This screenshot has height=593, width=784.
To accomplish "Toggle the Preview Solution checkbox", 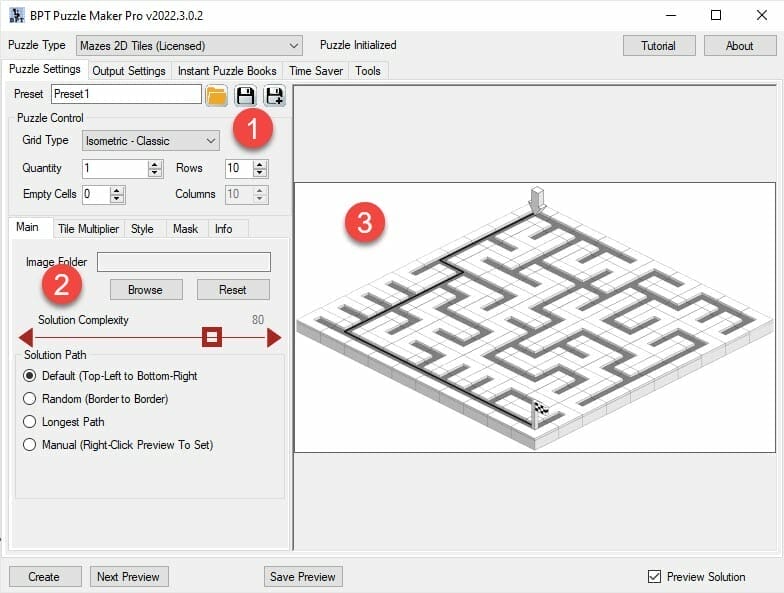I will [x=655, y=577].
